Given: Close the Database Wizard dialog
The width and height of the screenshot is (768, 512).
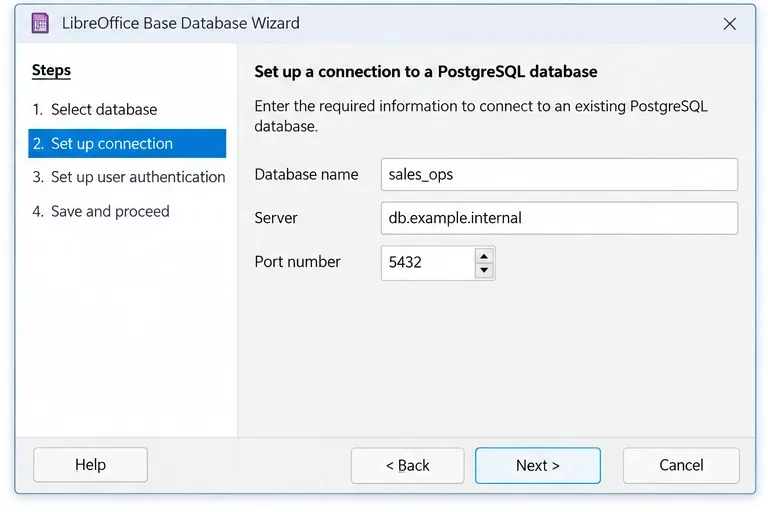Looking at the screenshot, I should [729, 24].
